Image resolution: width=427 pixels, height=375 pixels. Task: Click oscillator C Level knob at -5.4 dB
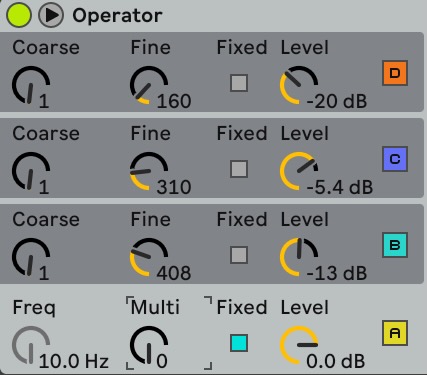click(x=299, y=171)
